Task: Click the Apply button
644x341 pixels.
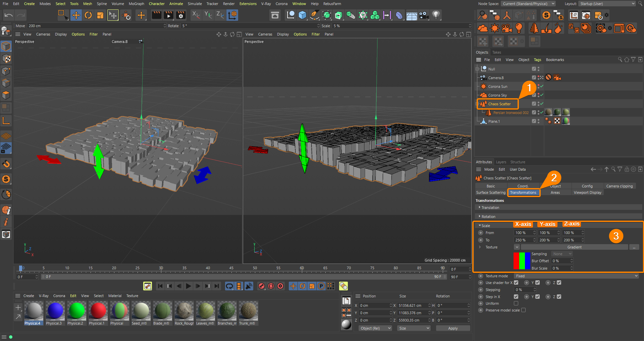Action: (x=452, y=328)
